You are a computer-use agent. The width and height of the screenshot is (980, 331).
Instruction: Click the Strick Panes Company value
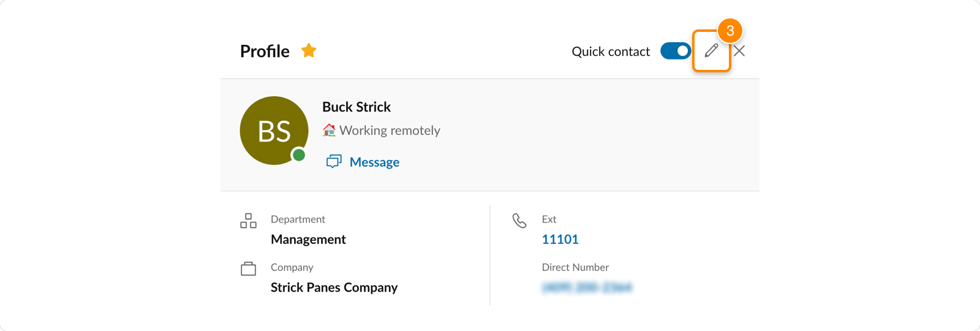tap(334, 287)
